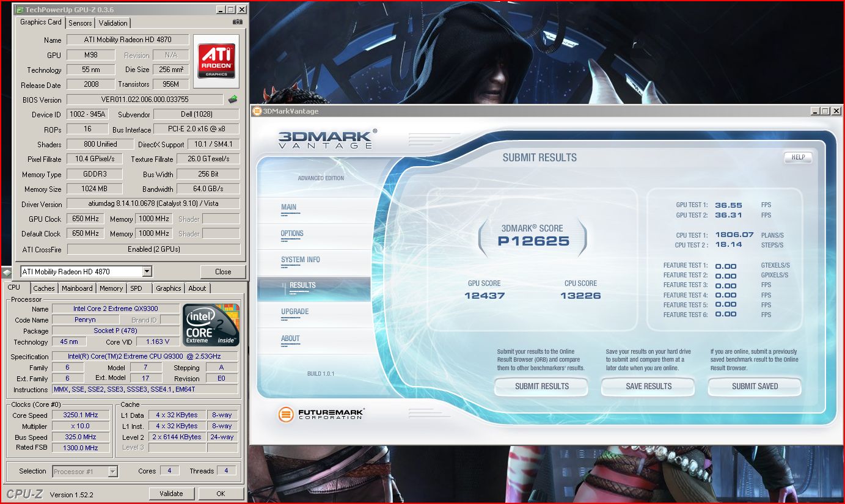Click the 3DMark Vantage logo
Viewport: 845px width, 504px height.
[327, 139]
